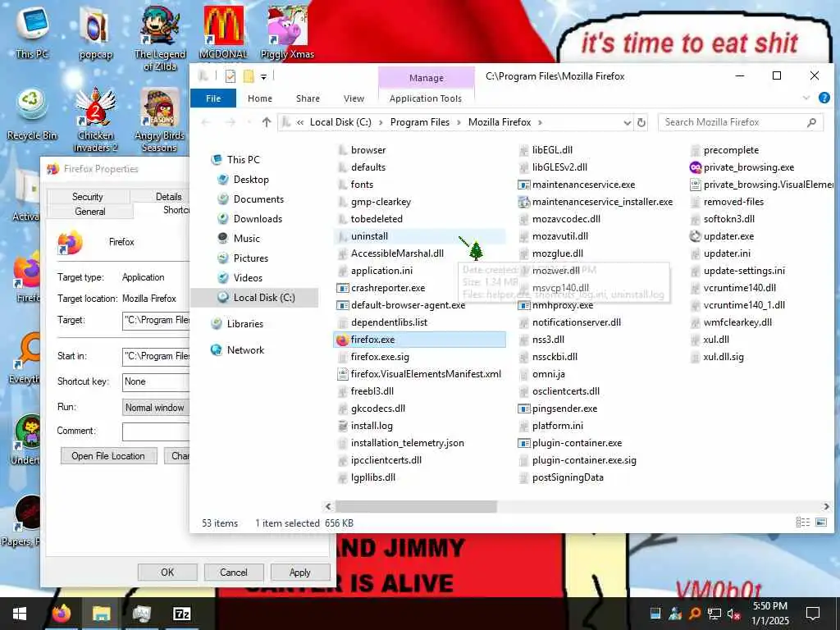Click the Open File Location button
Screen dimensions: 840x630
click(108, 456)
